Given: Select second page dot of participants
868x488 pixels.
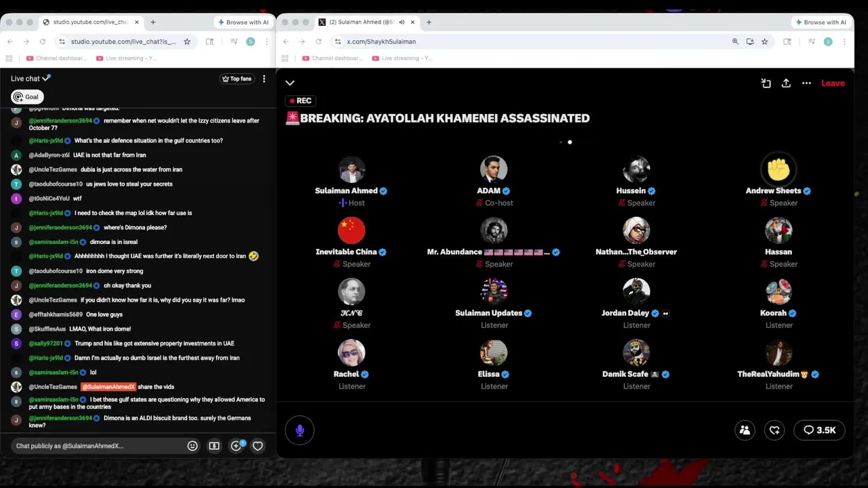Looking at the screenshot, I should click(570, 142).
